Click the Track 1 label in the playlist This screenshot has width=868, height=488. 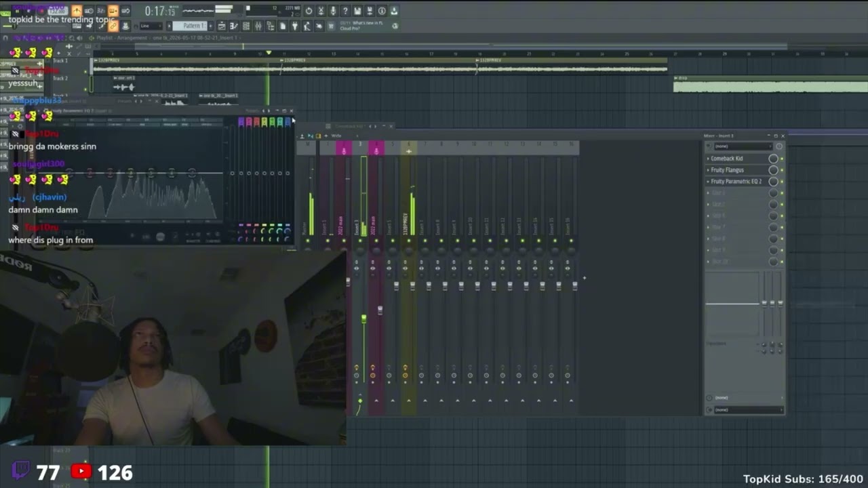[60, 61]
